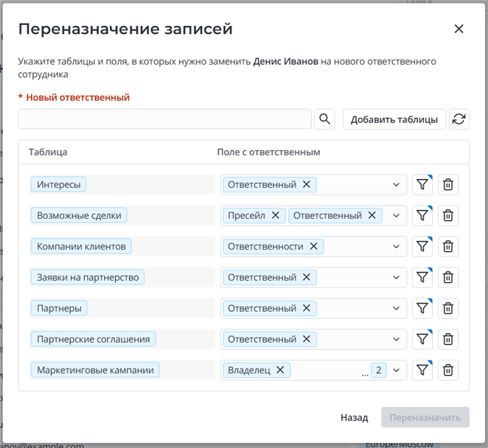
Task: Focus the Новый ответственный input field
Action: click(164, 119)
